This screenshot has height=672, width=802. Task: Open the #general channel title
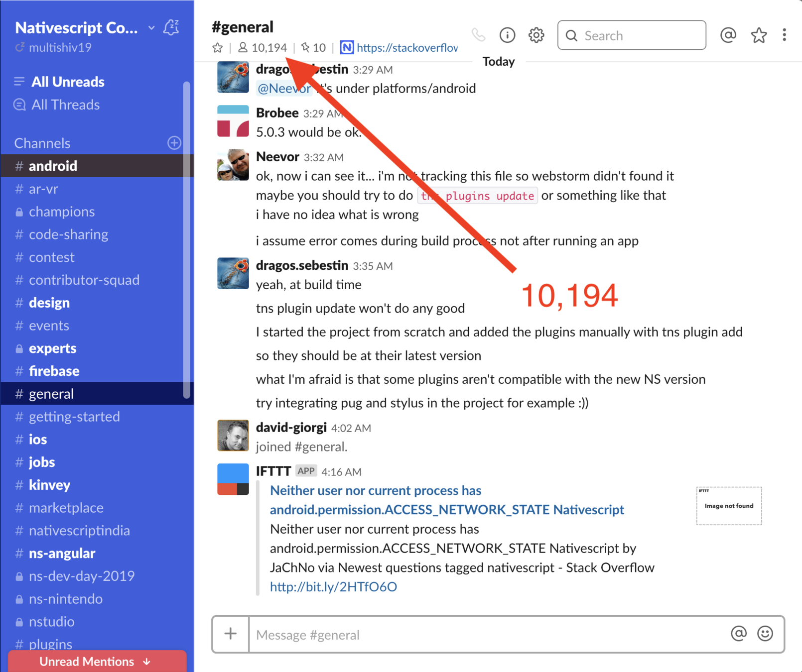pyautogui.click(x=243, y=27)
